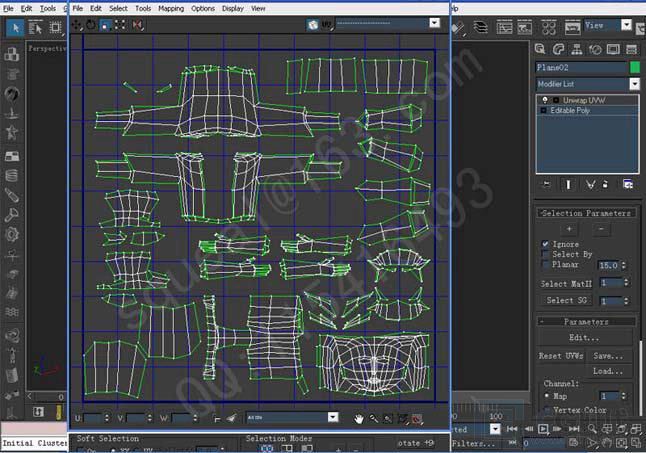Click the minus shrink selection button
Image resolution: width=646 pixels, height=453 pixels.
(601, 229)
